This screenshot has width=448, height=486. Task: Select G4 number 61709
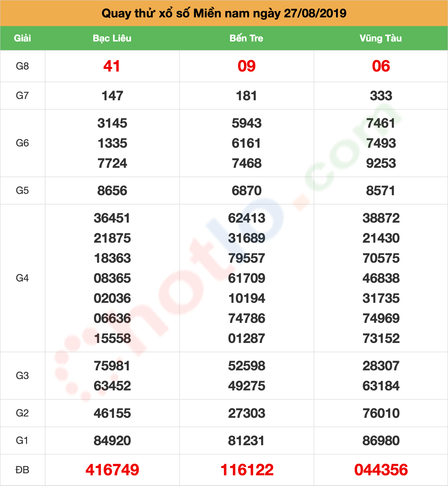[x=247, y=278]
